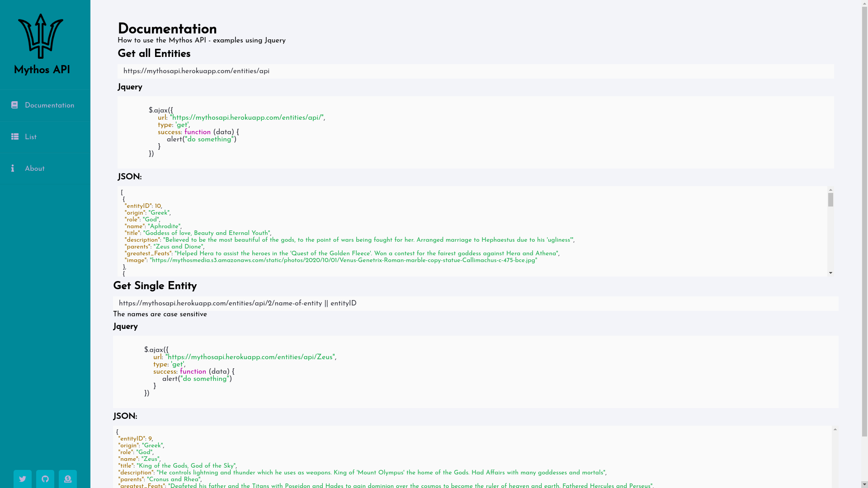This screenshot has width=868, height=488.
Task: Open the Twitter link icon in sidebar
Action: (x=23, y=479)
